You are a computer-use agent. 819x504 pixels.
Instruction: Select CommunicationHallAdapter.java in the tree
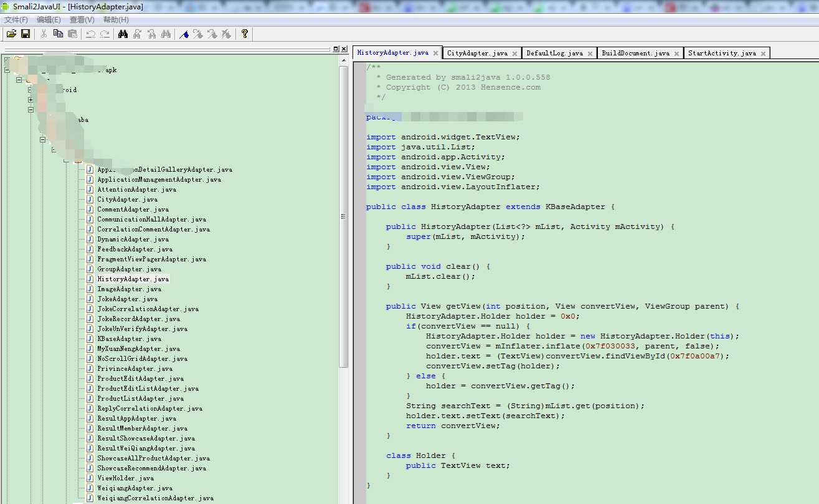[151, 219]
